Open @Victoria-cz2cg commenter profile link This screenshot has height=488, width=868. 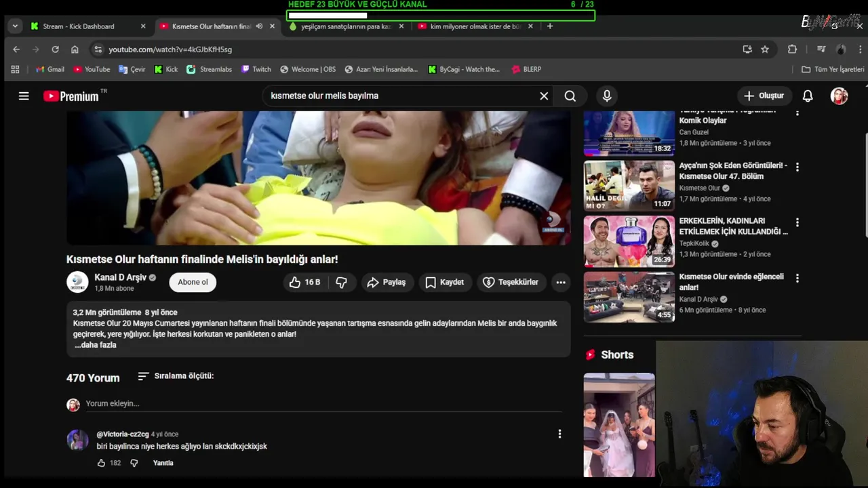123,434
